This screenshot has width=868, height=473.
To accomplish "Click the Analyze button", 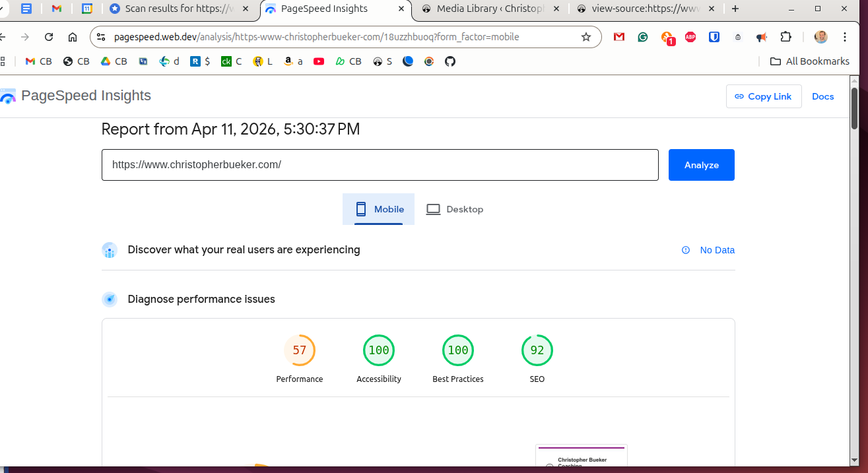I will click(x=702, y=165).
